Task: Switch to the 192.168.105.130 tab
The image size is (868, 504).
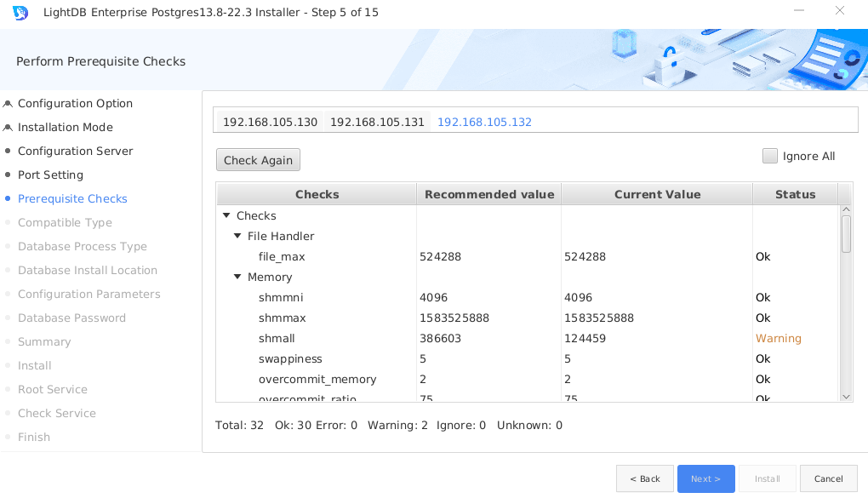Action: tap(269, 122)
